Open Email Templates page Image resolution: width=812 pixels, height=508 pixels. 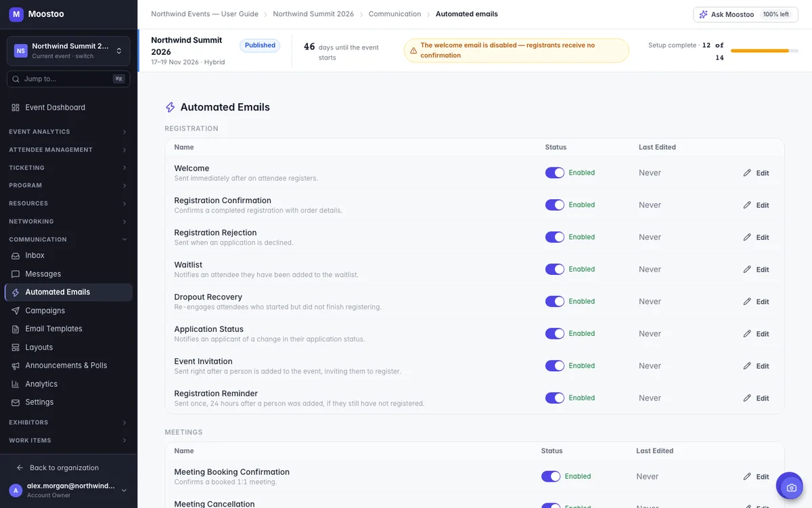point(68,329)
